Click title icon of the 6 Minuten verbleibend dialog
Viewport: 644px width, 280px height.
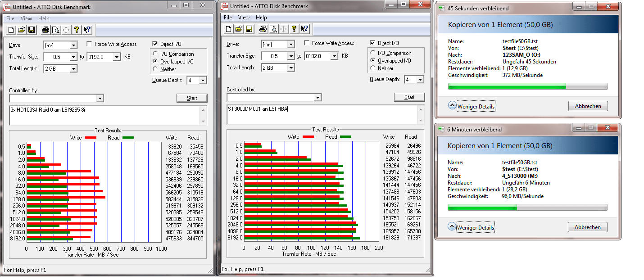pos(441,129)
